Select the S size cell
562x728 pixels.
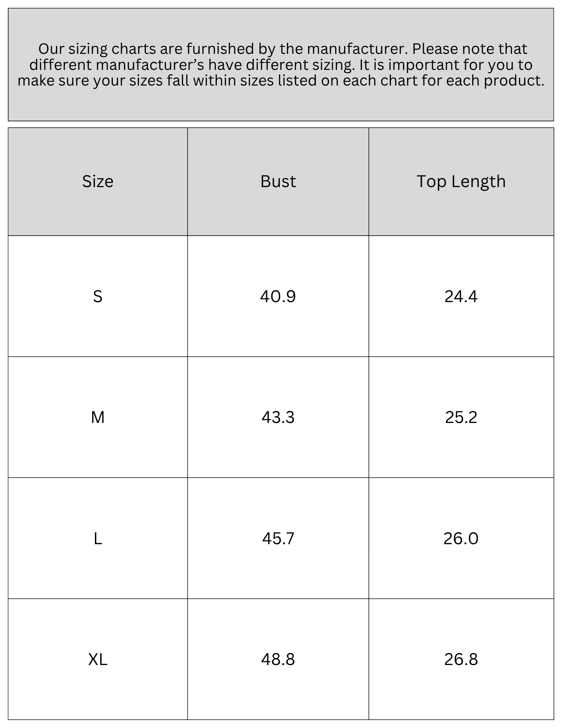click(x=97, y=296)
